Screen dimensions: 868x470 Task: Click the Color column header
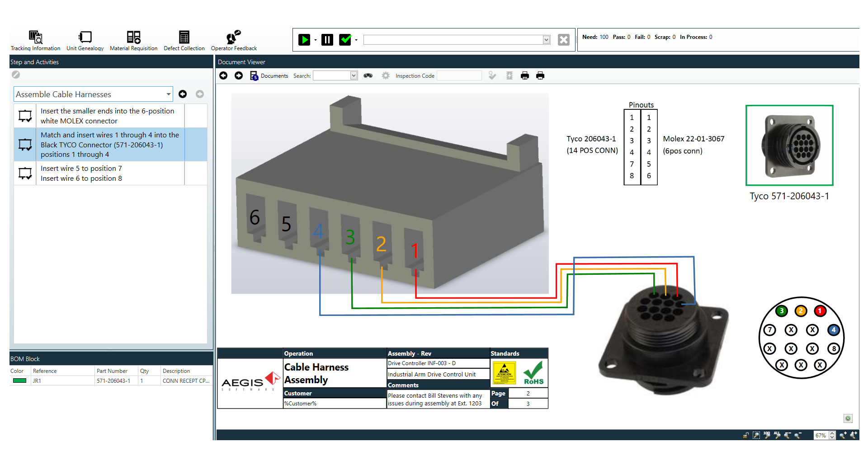(x=20, y=371)
